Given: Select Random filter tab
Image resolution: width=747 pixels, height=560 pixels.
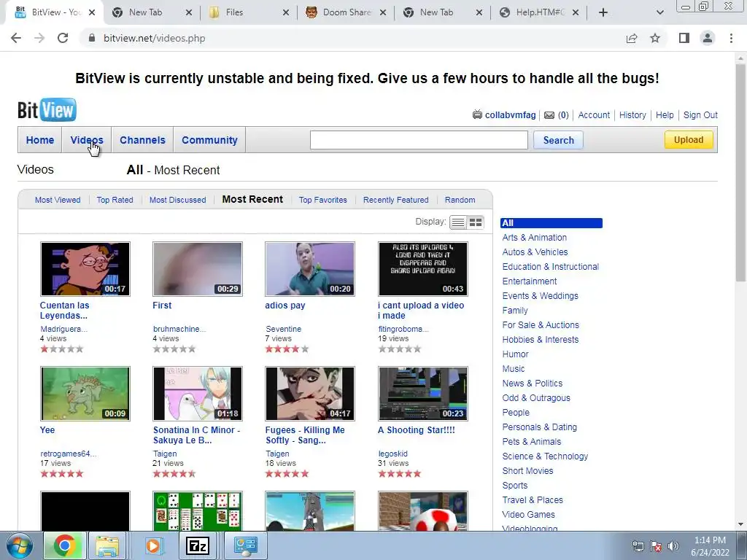Looking at the screenshot, I should click(460, 200).
